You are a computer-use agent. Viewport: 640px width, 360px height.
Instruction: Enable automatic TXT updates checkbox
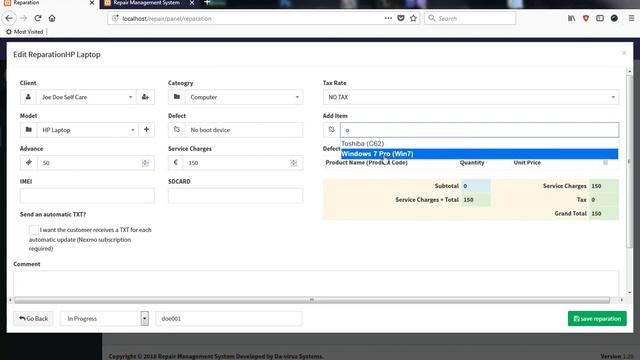[x=33, y=230]
